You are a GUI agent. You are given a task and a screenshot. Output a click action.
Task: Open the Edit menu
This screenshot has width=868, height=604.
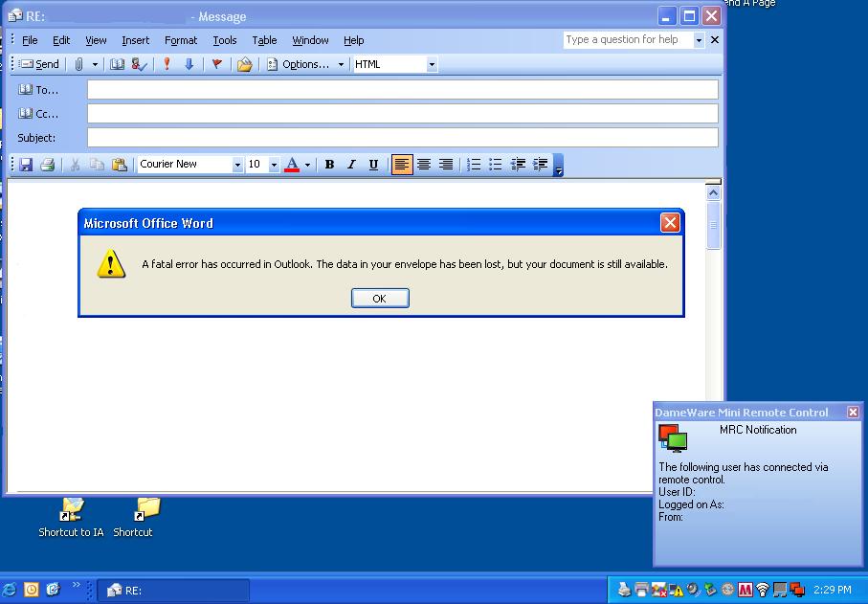pyautogui.click(x=61, y=40)
